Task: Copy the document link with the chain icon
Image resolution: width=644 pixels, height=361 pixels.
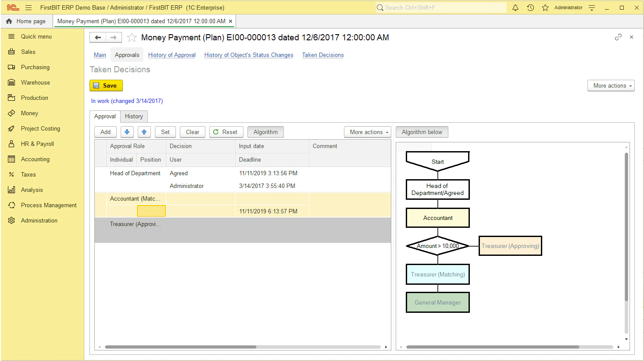Action: [x=618, y=37]
